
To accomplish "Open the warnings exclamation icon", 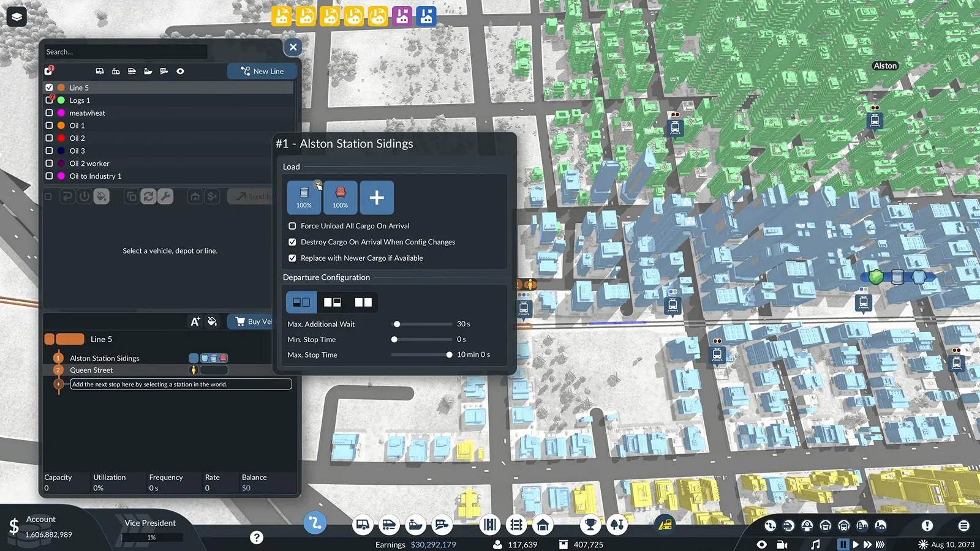I will coord(927,525).
